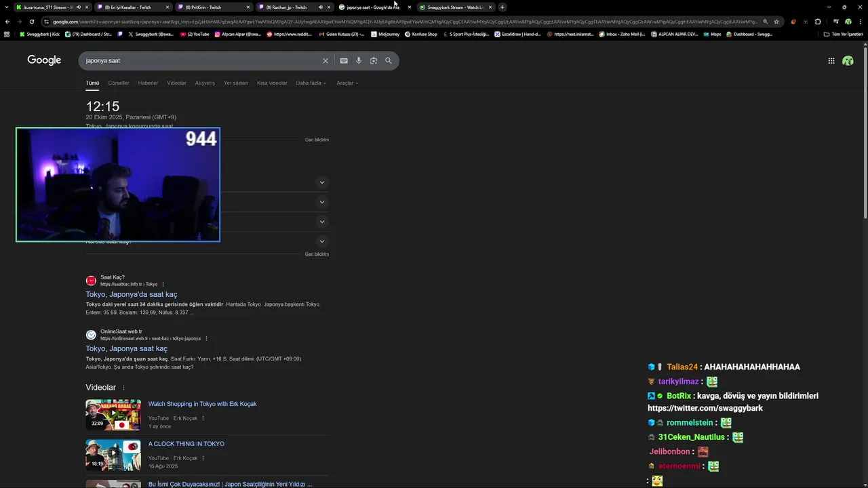Submit search with the magnifier icon

pyautogui.click(x=389, y=60)
